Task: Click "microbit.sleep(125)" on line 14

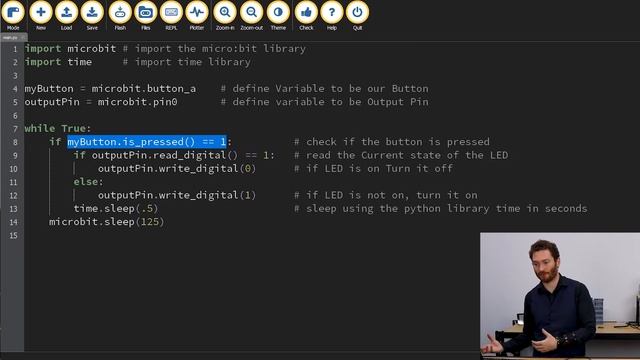Action: [x=107, y=222]
